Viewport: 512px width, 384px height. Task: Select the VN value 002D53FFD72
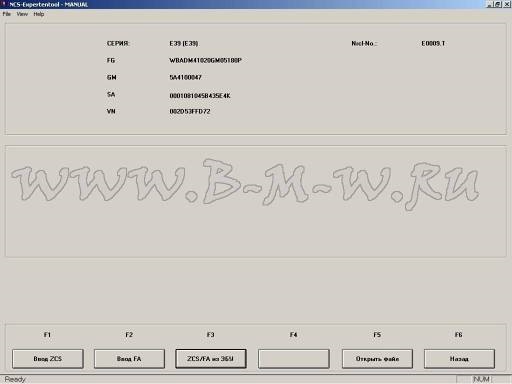coord(190,111)
